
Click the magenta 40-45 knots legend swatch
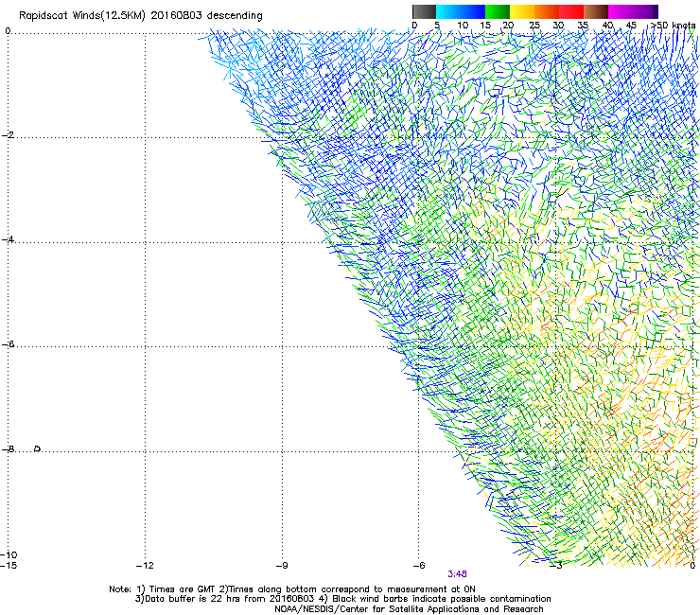coord(621,11)
